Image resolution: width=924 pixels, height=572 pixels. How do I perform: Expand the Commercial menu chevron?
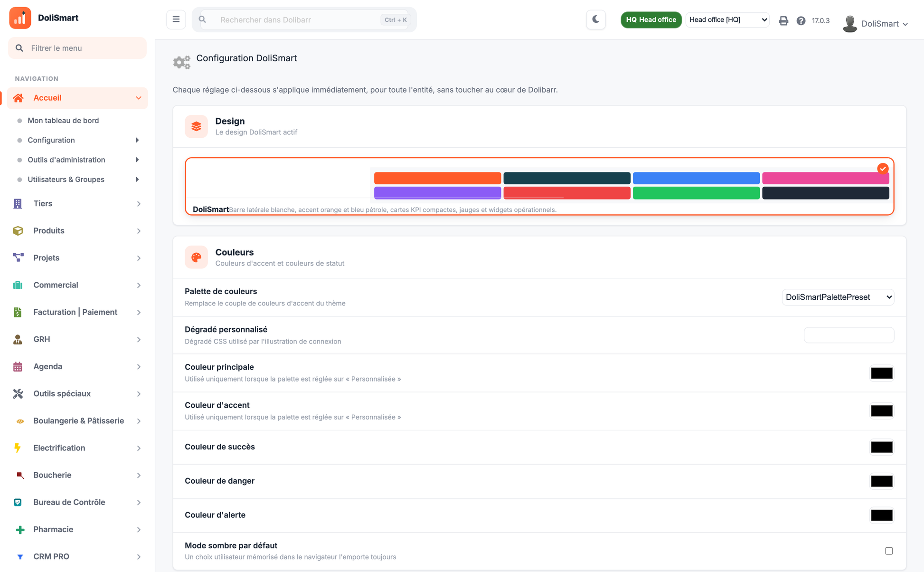point(139,285)
